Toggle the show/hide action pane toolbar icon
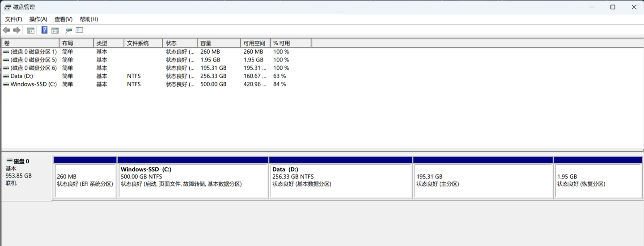 [55, 30]
